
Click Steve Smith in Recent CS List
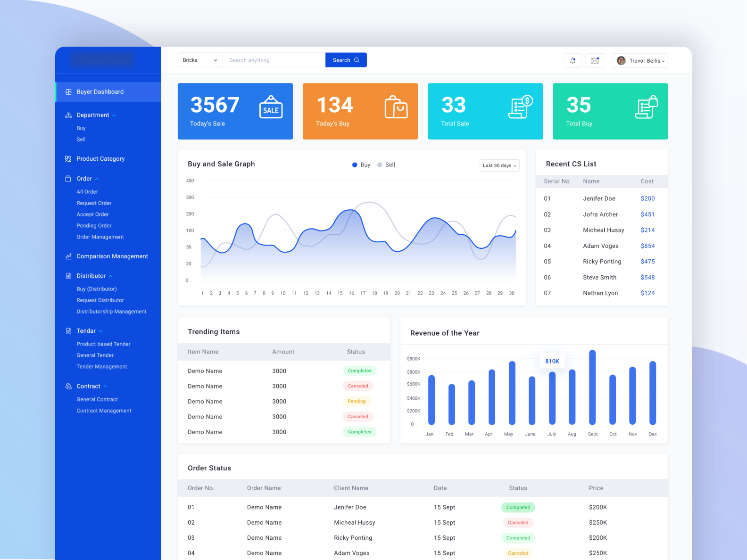tap(599, 278)
